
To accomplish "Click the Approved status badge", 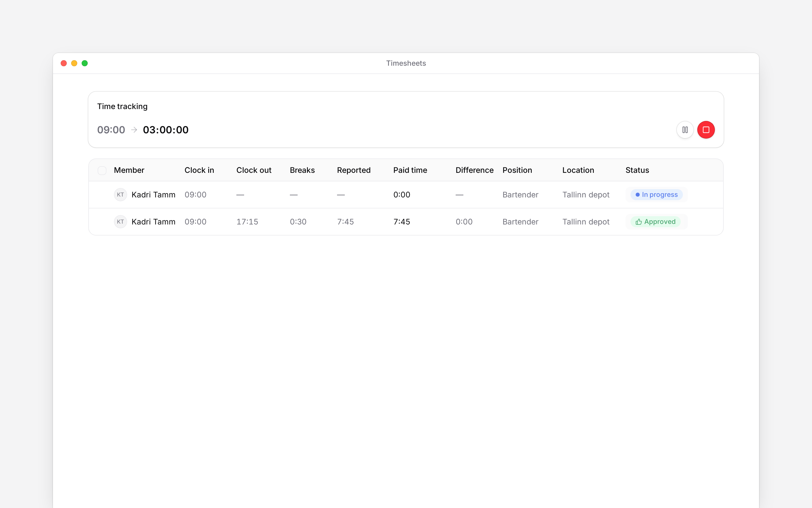I will tap(655, 222).
